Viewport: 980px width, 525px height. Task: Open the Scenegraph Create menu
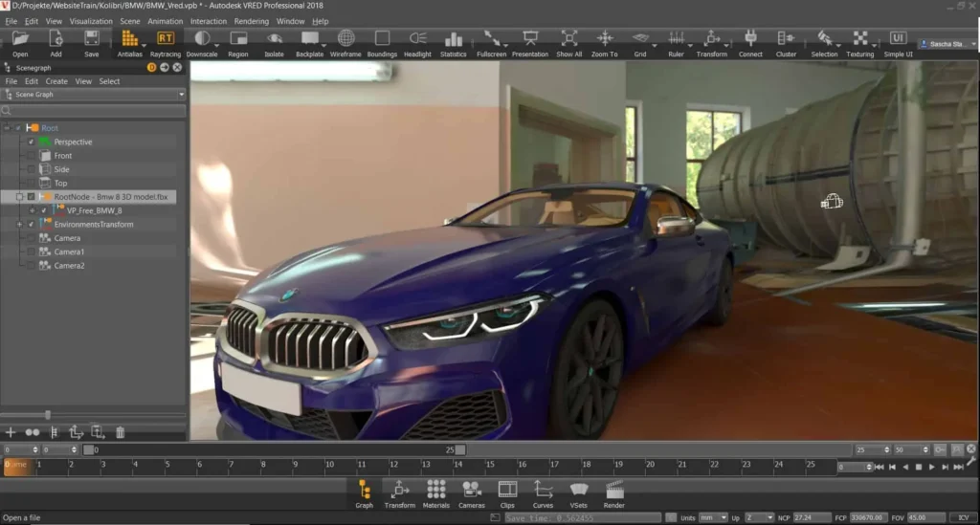coord(56,81)
